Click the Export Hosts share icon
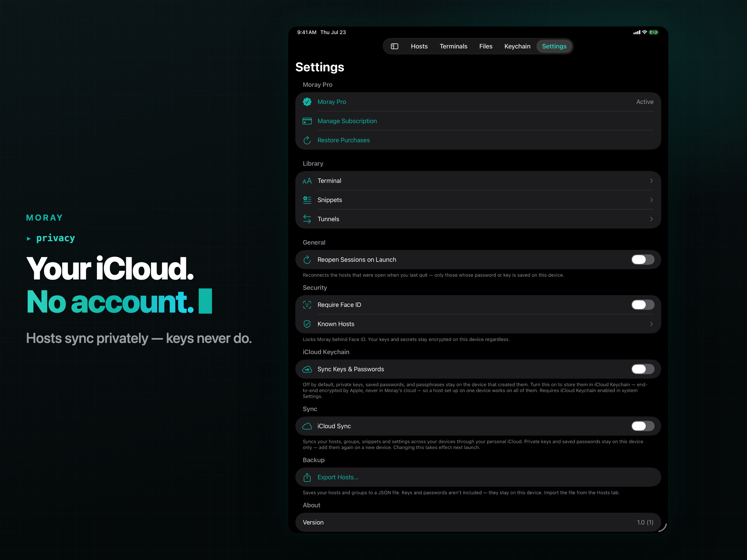This screenshot has height=560, width=747. coord(307,477)
